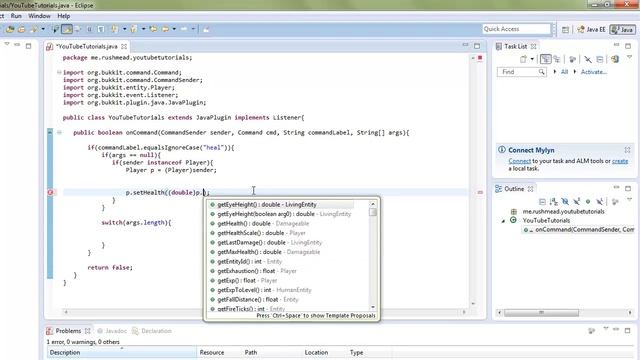Click content assist scroll down arrow

(x=373, y=307)
